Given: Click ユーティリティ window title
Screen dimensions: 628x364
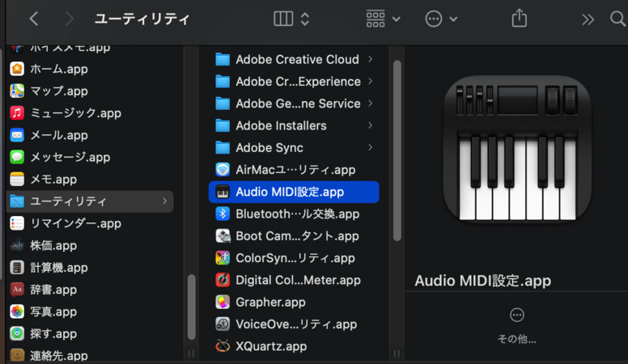Looking at the screenshot, I should (142, 19).
